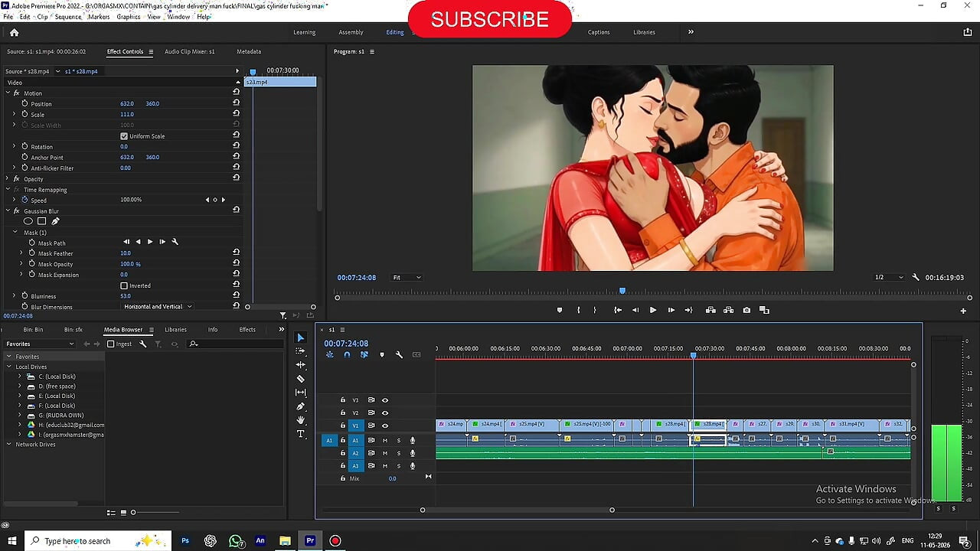
Task: Switch to the Audio Clip Mixer tab
Action: click(190, 51)
